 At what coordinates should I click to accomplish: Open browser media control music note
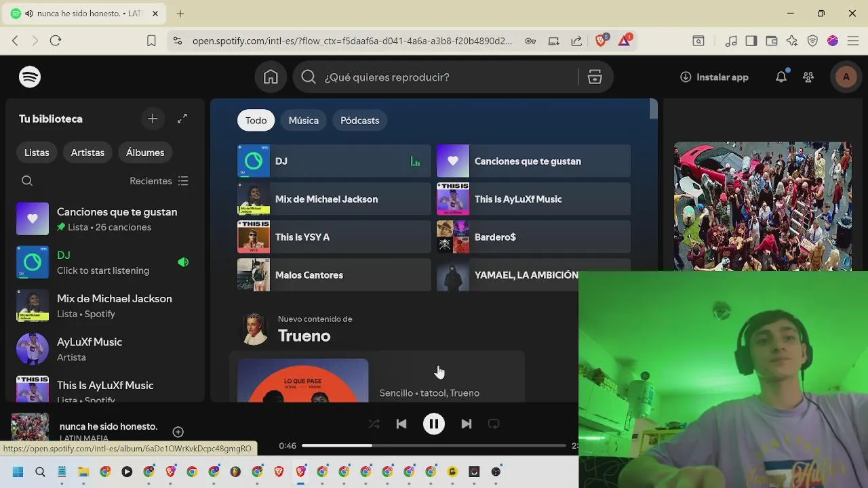point(731,41)
